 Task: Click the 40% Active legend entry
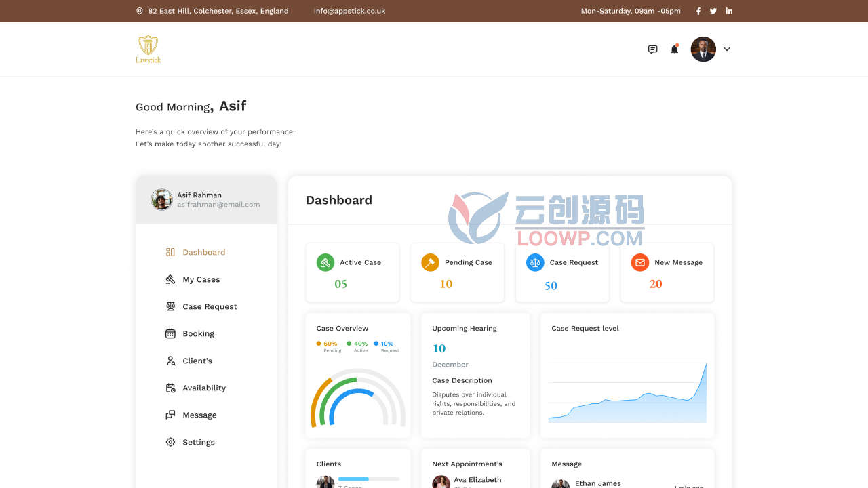tap(359, 346)
